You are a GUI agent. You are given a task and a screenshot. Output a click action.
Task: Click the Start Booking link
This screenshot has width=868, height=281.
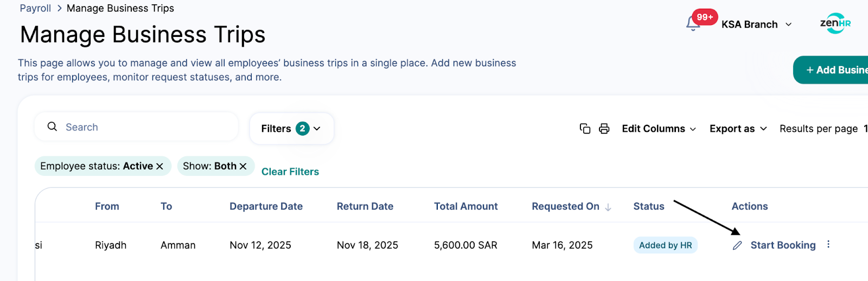[x=783, y=245]
